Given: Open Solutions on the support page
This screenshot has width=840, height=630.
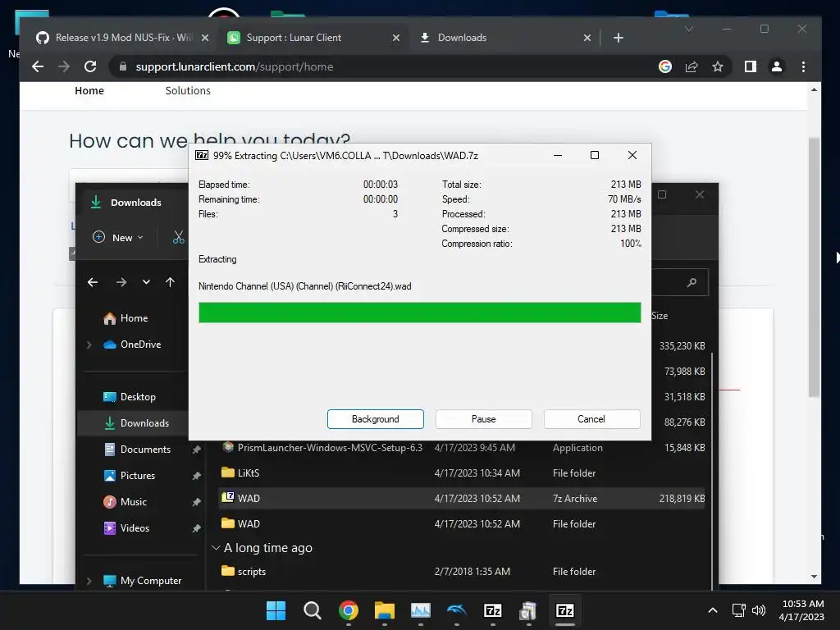Looking at the screenshot, I should pos(188,90).
